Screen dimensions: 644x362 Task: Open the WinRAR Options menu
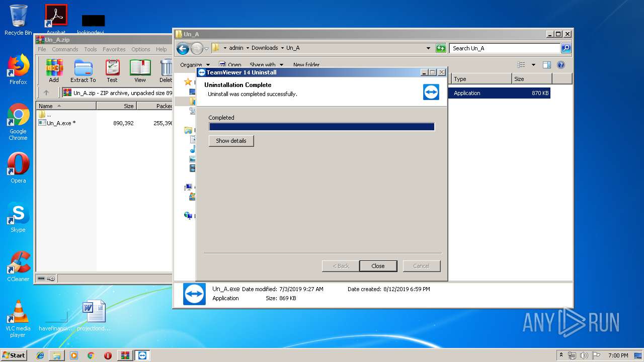[141, 49]
